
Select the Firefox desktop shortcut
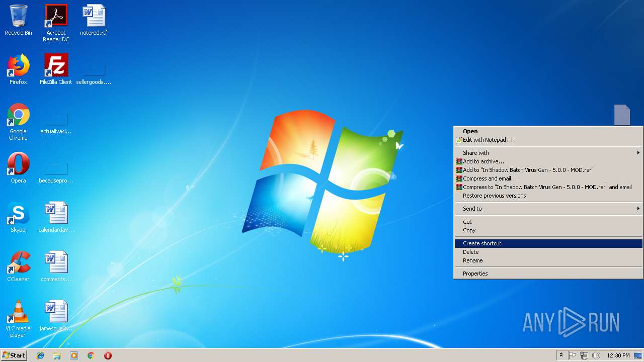[x=18, y=69]
